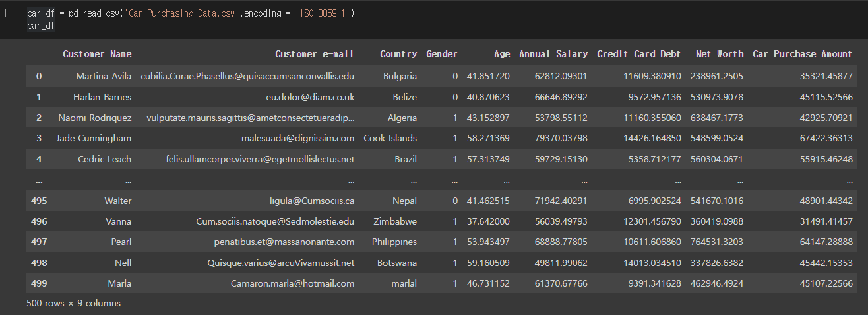This screenshot has width=868, height=315.
Task: Click the Quisque.varius@arcuVivamussit.net email cell
Action: coord(281,263)
